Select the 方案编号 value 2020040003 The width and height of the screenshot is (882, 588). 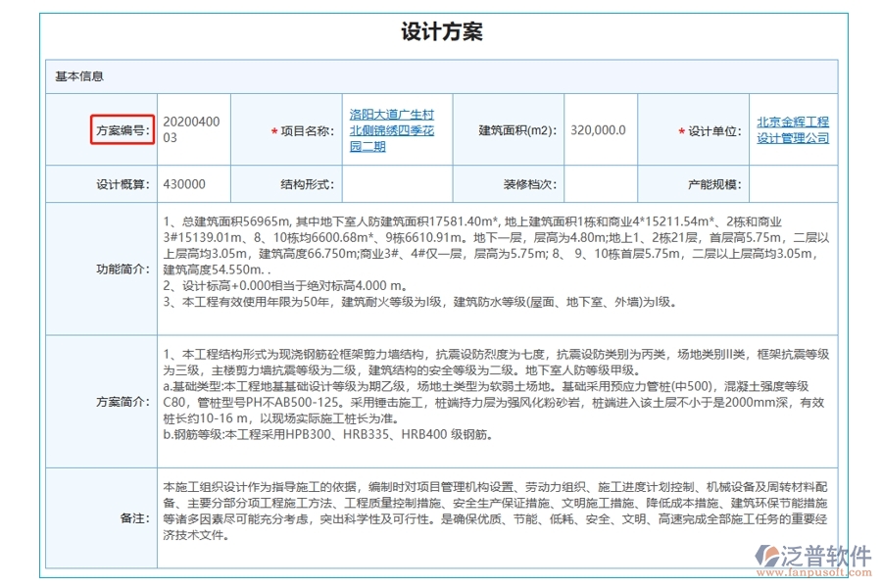[x=194, y=129]
